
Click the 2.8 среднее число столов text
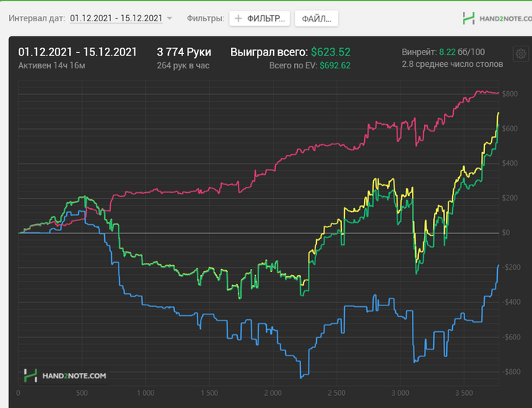coord(452,64)
